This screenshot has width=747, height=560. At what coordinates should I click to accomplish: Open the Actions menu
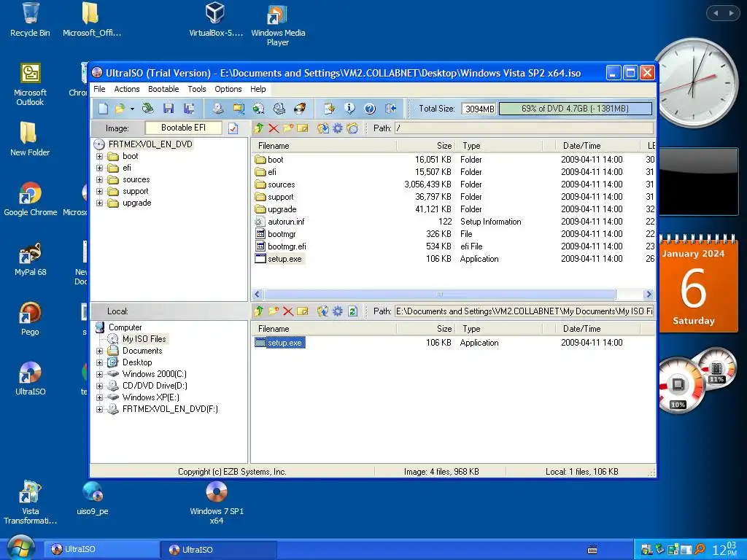127,89
